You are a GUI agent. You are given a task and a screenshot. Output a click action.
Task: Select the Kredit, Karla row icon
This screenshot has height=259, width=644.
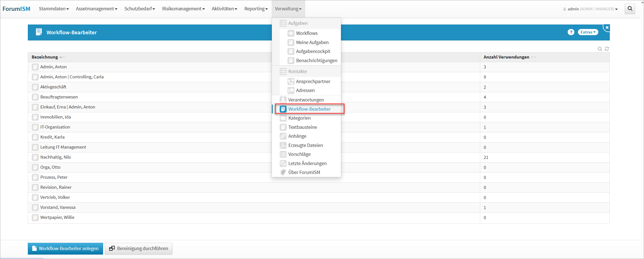pyautogui.click(x=35, y=137)
